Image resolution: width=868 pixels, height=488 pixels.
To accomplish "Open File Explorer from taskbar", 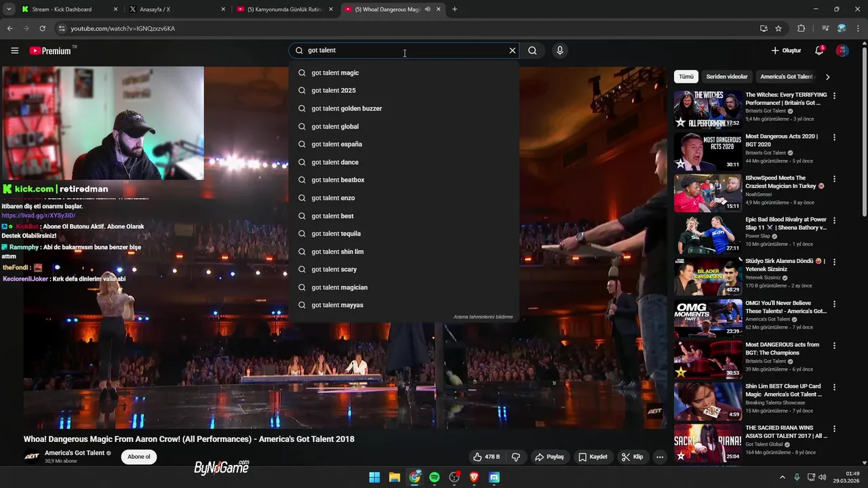I will point(395,477).
